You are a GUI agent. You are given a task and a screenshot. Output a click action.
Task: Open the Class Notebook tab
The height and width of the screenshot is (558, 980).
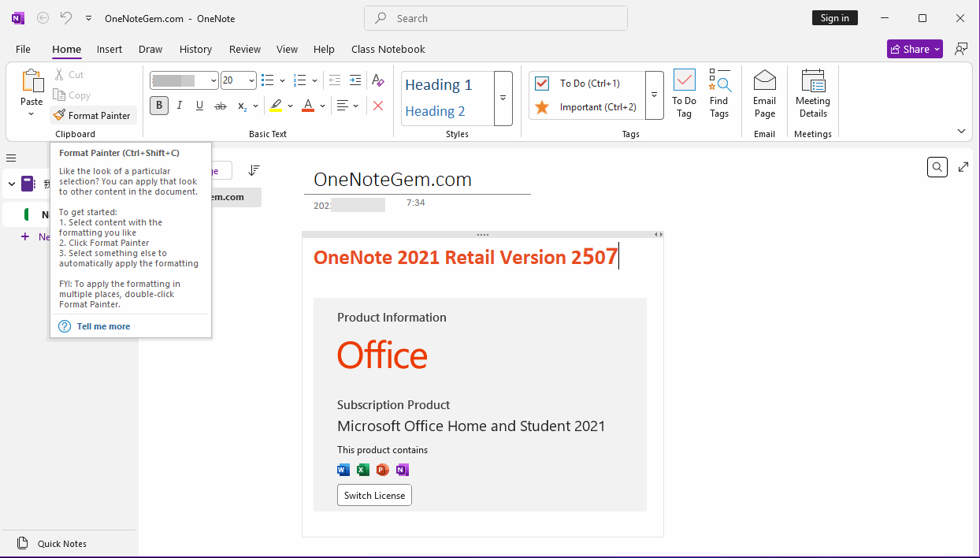click(388, 49)
